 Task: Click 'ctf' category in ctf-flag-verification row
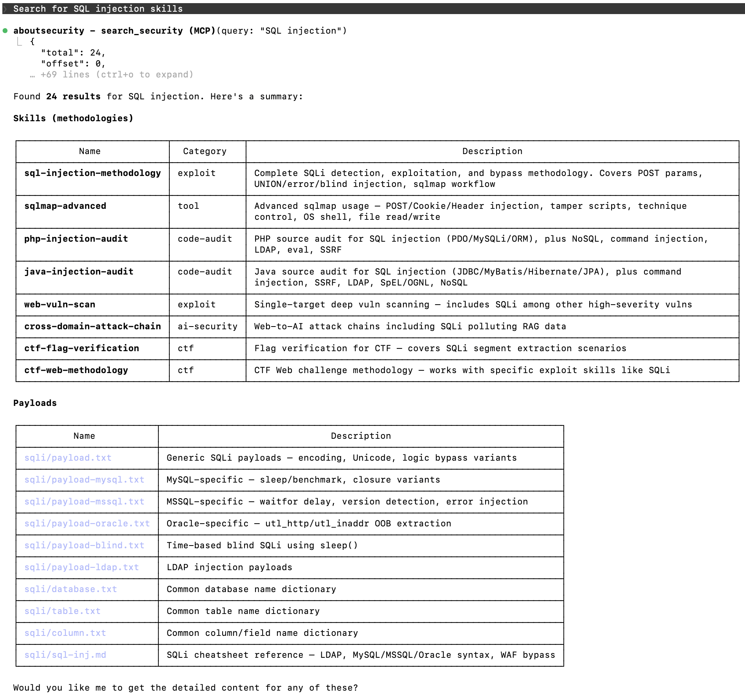pos(185,348)
